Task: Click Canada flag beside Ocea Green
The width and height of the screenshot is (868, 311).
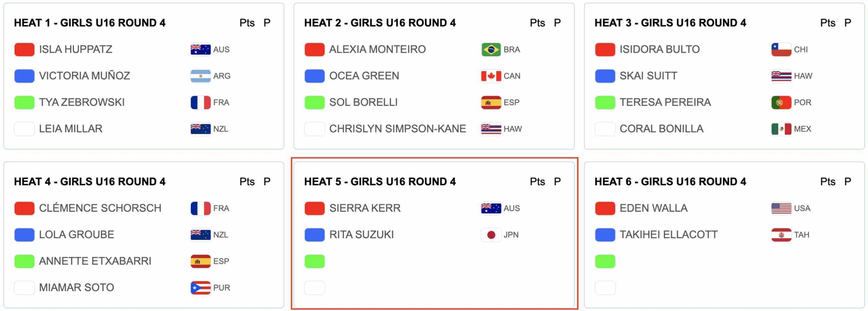Action: click(x=491, y=76)
